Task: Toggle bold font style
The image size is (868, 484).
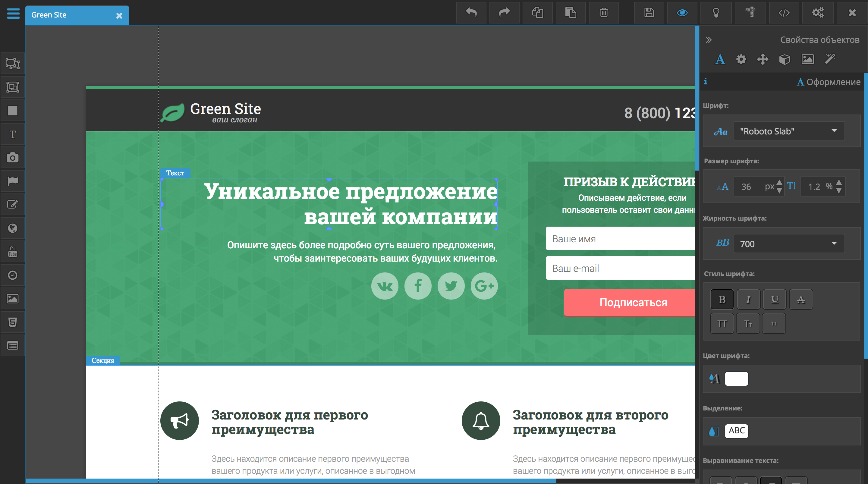Action: point(722,299)
